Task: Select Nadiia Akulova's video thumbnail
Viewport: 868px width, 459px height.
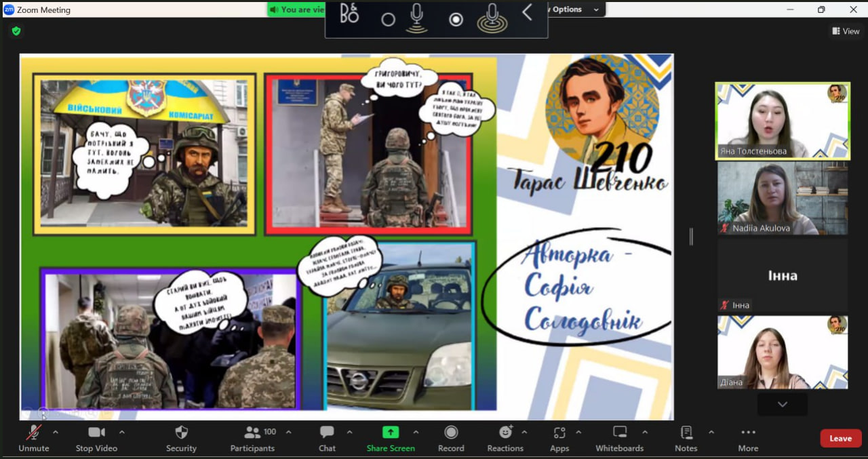Action: [x=782, y=198]
